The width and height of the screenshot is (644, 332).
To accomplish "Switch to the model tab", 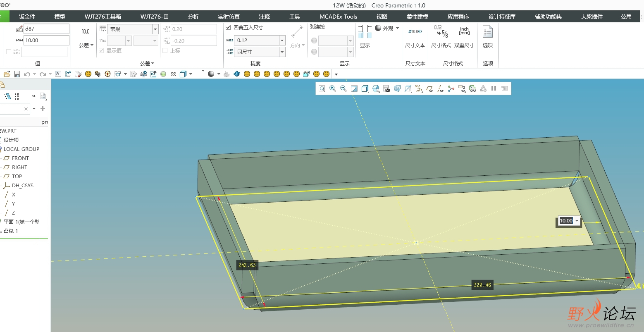I will pos(60,17).
